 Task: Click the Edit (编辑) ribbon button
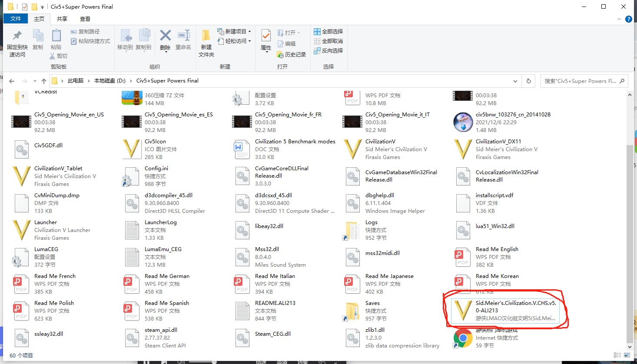click(x=286, y=44)
